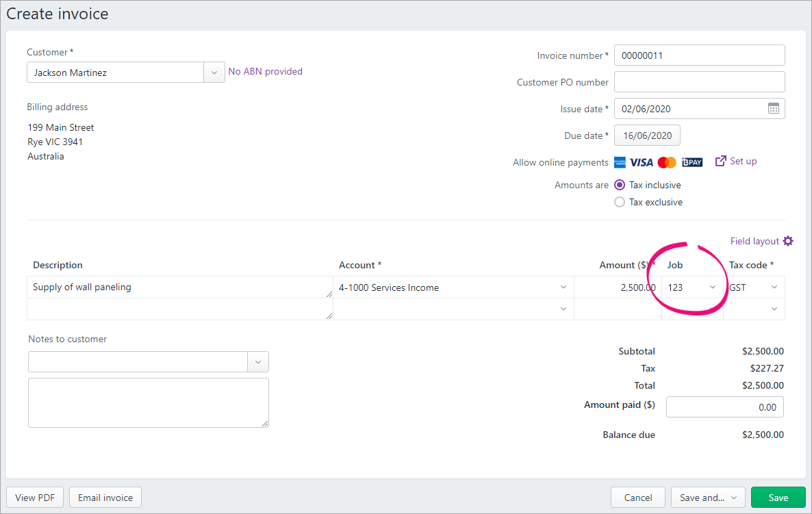
Task: Expand the Customer dropdown for Jackson Martinez
Action: (214, 73)
